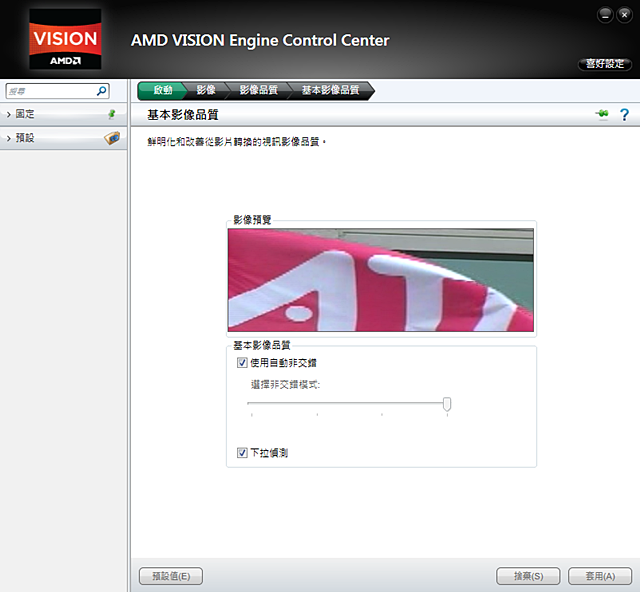640x592 pixels.
Task: Click the 基本影像品質 page heading
Action: (183, 115)
